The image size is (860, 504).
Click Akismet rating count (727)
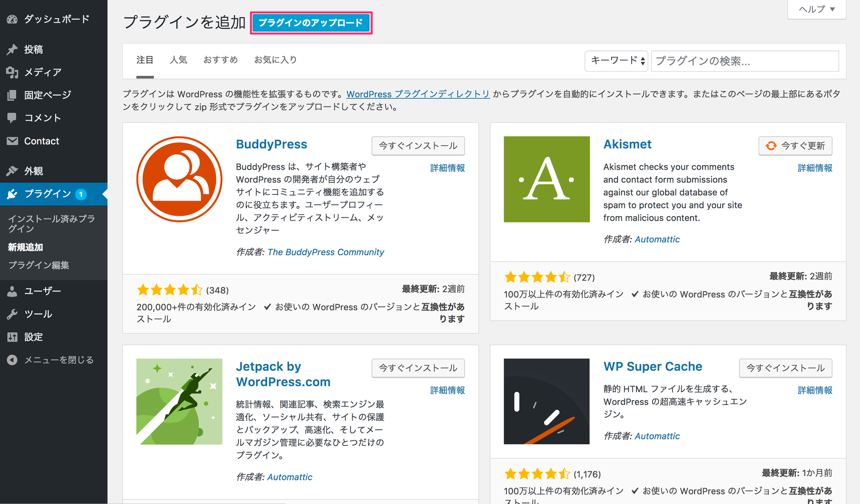point(584,277)
